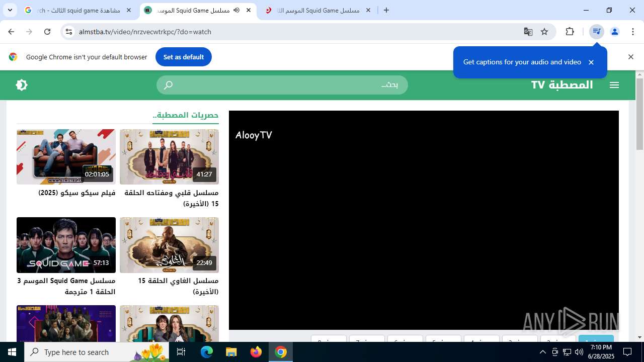Switch to the Google search squid game tab
The image size is (644, 362).
[x=78, y=10]
